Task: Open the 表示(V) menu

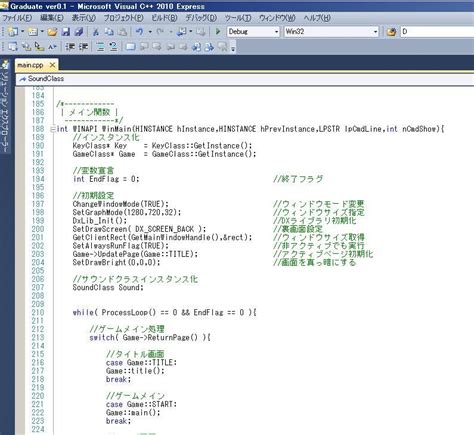Action: coord(84,18)
